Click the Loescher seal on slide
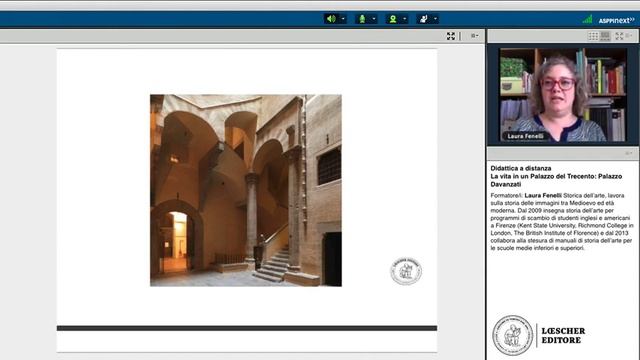Image resolution: width=640 pixels, height=360 pixels. [406, 271]
